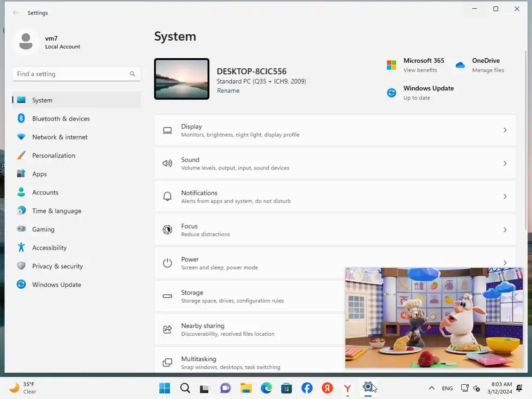Open Accessibility settings
Viewport: 532px width, 399px height.
pos(76,248)
